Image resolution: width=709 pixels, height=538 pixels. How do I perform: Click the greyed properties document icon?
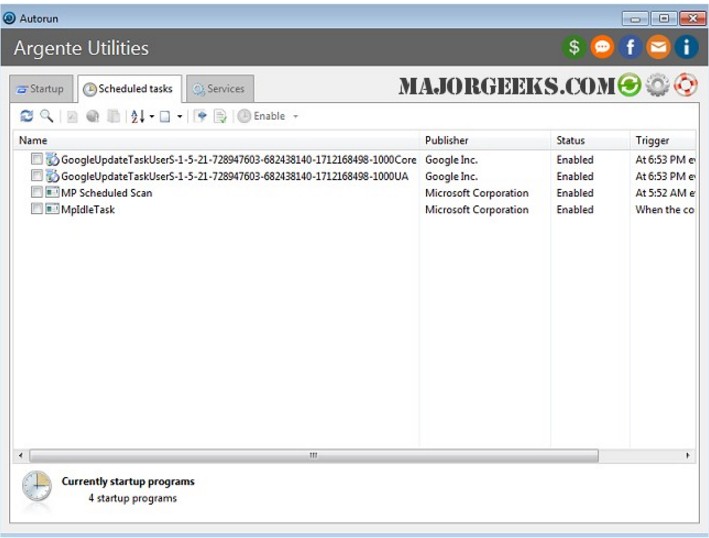click(72, 117)
